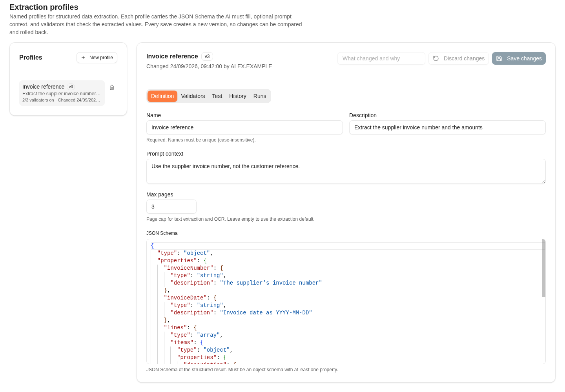565x392 pixels.
Task: Select the Invoice reference profile card
Action: pyautogui.click(x=62, y=93)
